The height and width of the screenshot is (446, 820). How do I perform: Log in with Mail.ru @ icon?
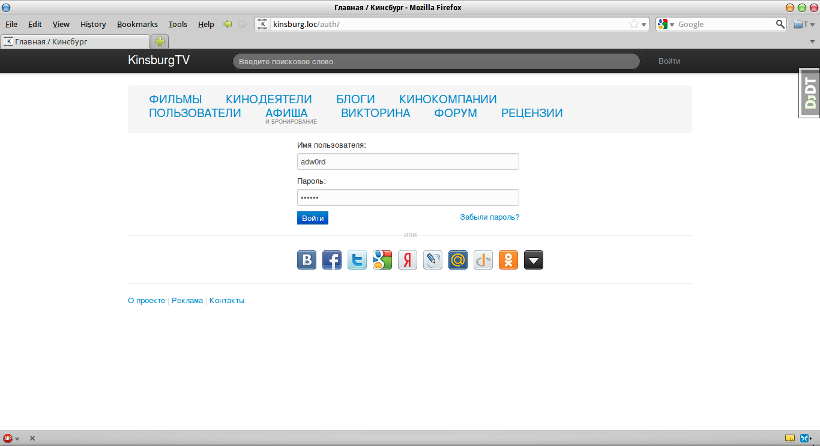pos(458,261)
